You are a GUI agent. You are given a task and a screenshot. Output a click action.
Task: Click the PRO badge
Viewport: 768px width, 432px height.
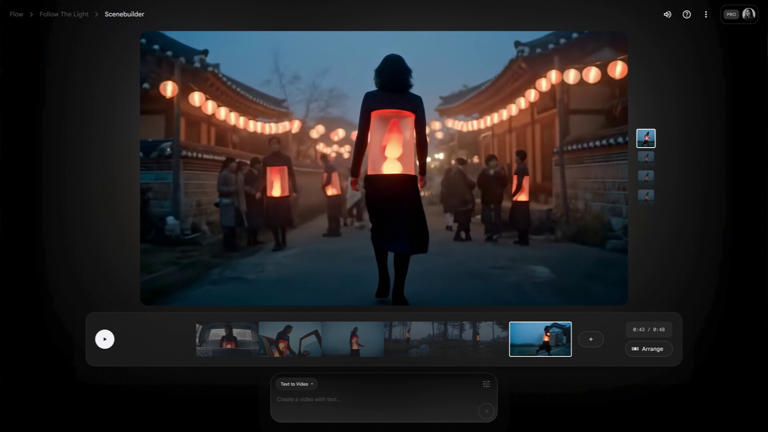point(731,15)
